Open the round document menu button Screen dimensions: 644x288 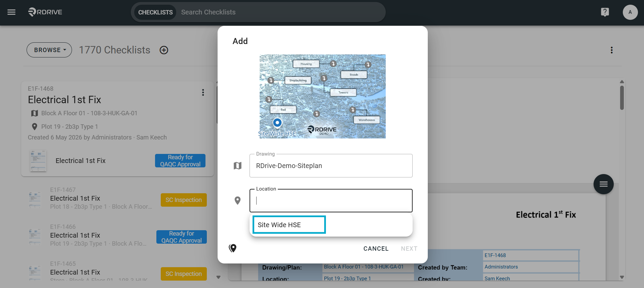(603, 184)
